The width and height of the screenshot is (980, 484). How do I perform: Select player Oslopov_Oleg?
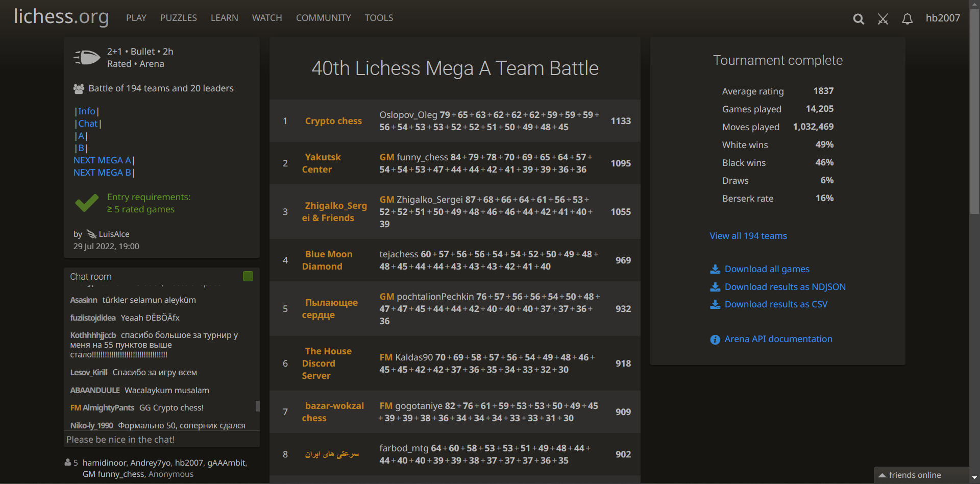[408, 115]
